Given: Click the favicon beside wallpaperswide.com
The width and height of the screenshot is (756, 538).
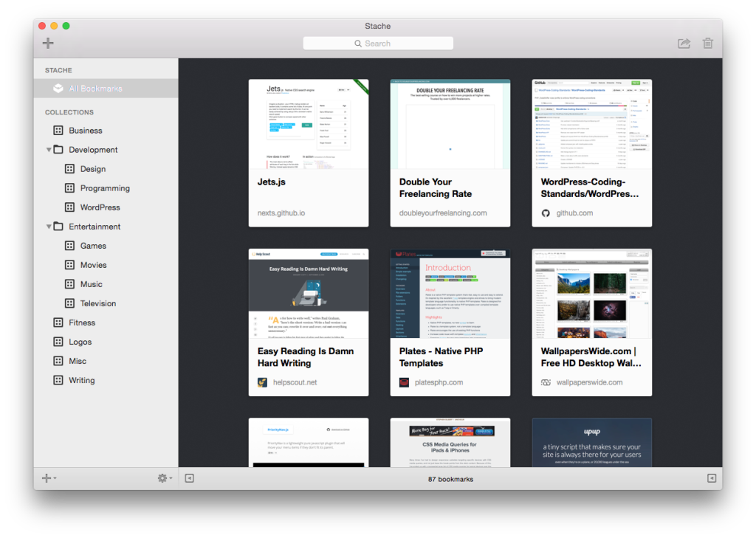Looking at the screenshot, I should [x=546, y=382].
